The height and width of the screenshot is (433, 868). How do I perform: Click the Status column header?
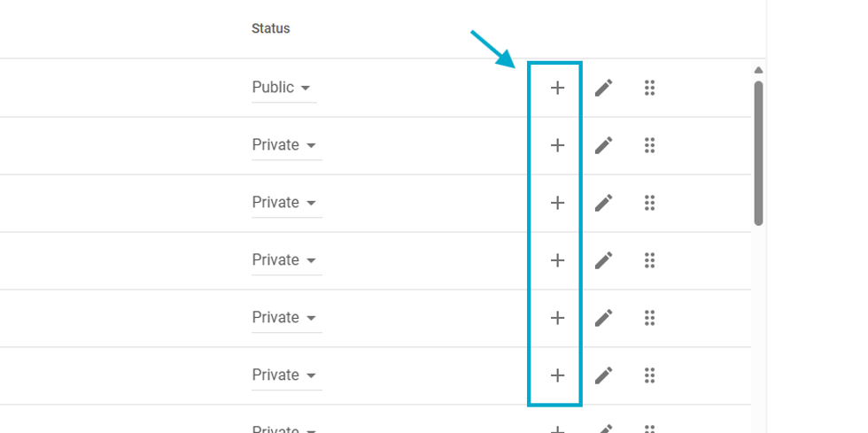pyautogui.click(x=270, y=28)
